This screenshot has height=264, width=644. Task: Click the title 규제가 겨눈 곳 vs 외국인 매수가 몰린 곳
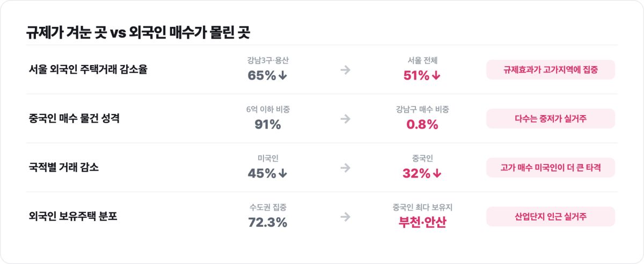click(138, 32)
